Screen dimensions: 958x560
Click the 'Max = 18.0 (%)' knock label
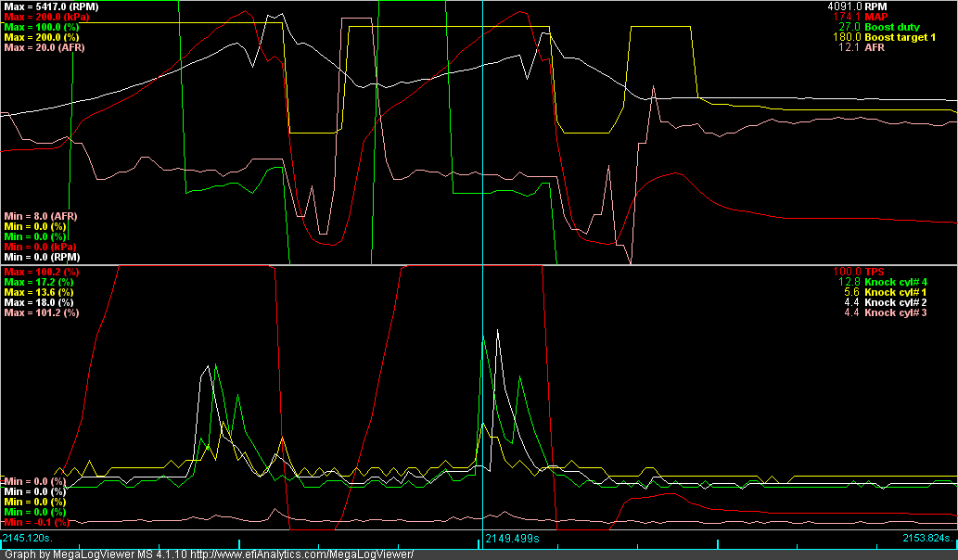tap(39, 302)
